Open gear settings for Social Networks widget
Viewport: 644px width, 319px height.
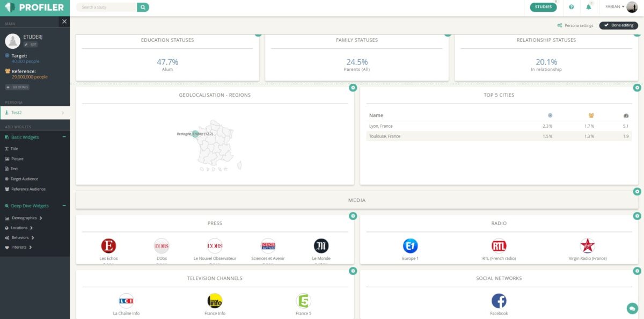point(636,271)
